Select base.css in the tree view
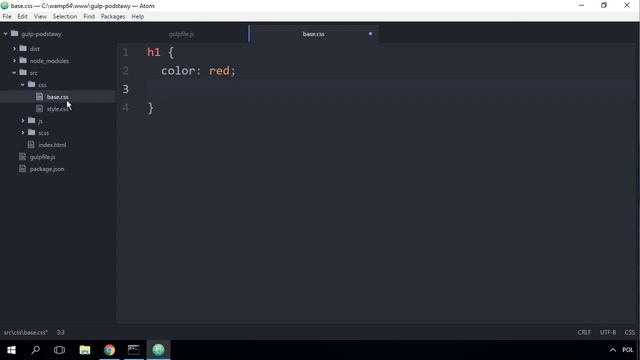The width and height of the screenshot is (640, 360). pos(58,97)
